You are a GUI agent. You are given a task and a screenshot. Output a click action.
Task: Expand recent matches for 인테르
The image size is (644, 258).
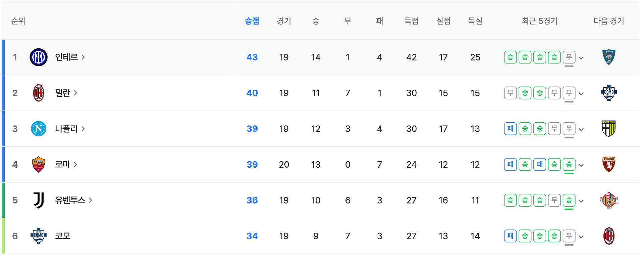pos(581,58)
